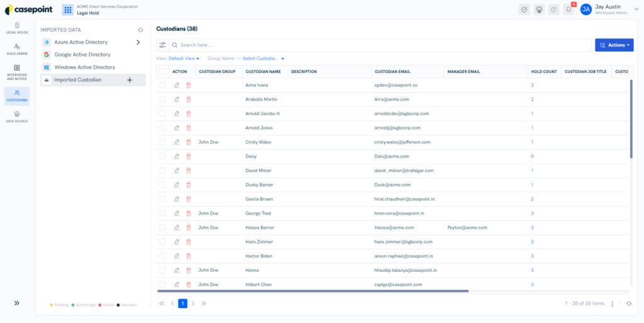Viewport: 644px width, 323px height.
Task: Refresh the custodians grid at bottom right
Action: [629, 303]
